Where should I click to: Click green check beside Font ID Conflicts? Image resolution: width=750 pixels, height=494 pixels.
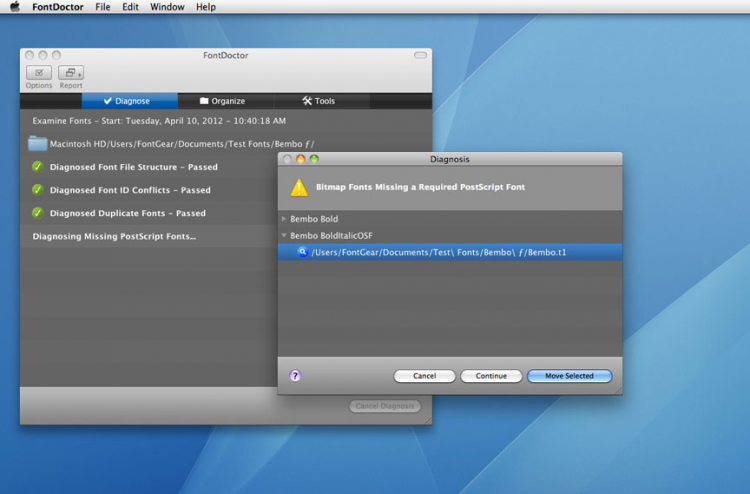[38, 190]
